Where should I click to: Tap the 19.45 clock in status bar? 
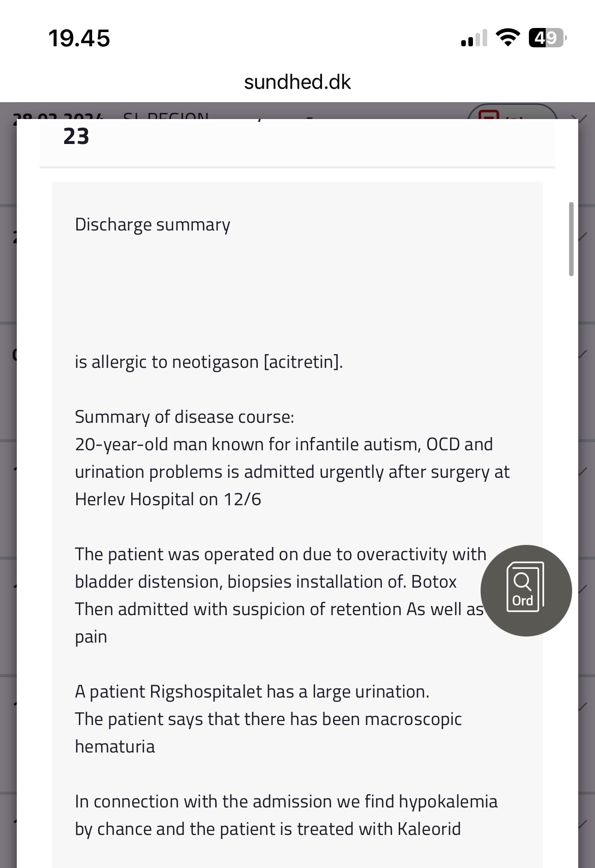click(79, 38)
